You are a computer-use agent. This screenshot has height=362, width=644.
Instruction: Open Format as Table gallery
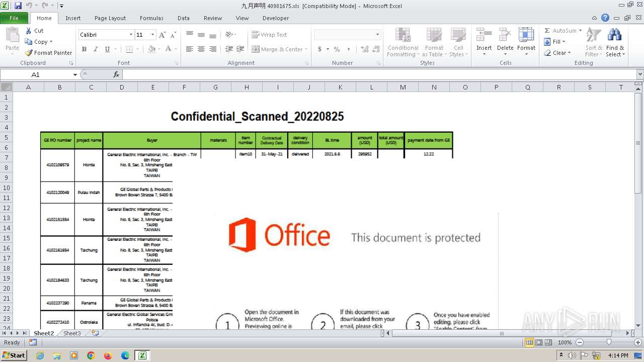coord(434,43)
